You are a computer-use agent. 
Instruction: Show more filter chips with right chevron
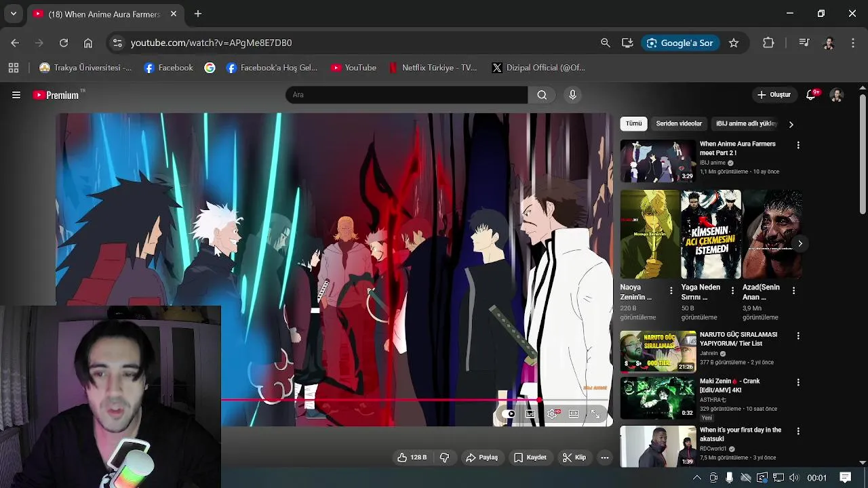(791, 124)
